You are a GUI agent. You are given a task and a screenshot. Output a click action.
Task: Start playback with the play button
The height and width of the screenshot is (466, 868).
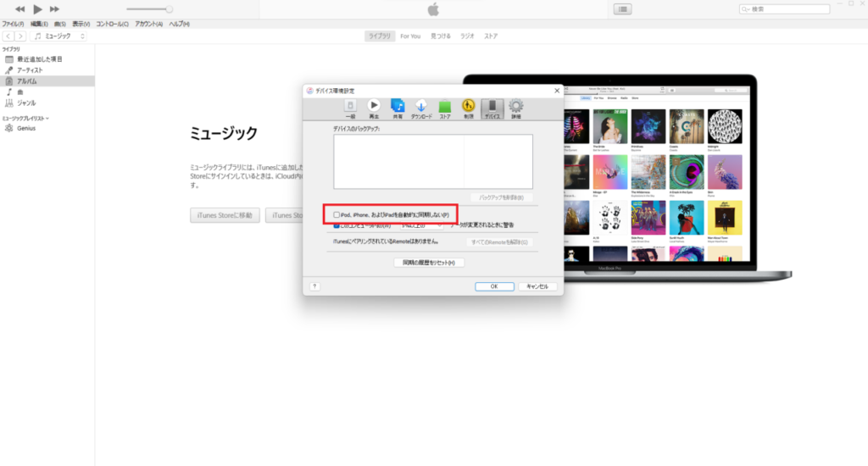37,8
